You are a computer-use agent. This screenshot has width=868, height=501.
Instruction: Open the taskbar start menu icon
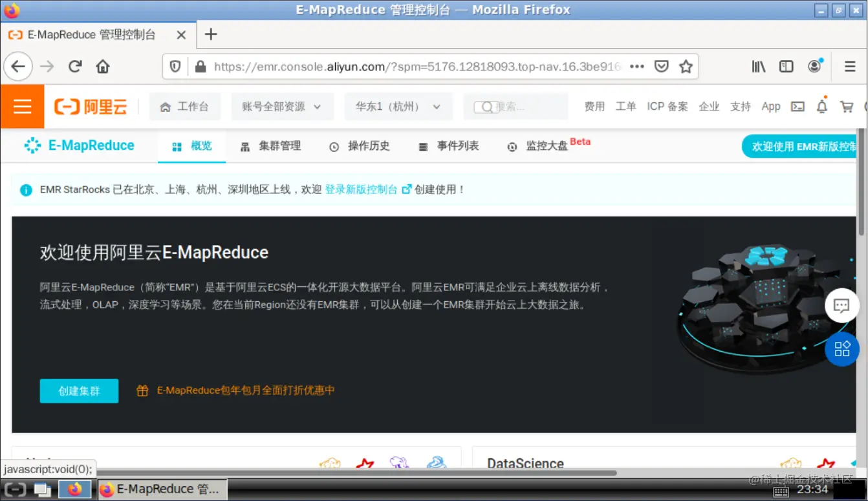point(15,489)
